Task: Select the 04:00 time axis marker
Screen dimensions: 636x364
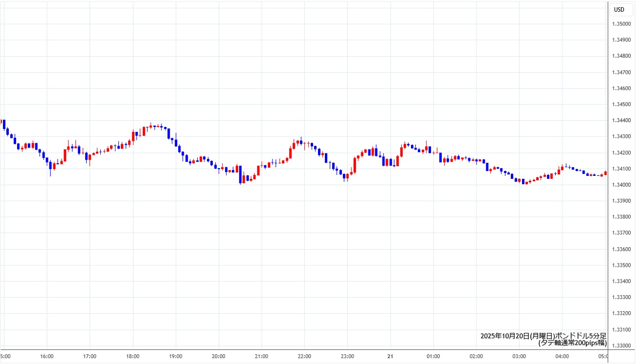Action: click(562, 356)
